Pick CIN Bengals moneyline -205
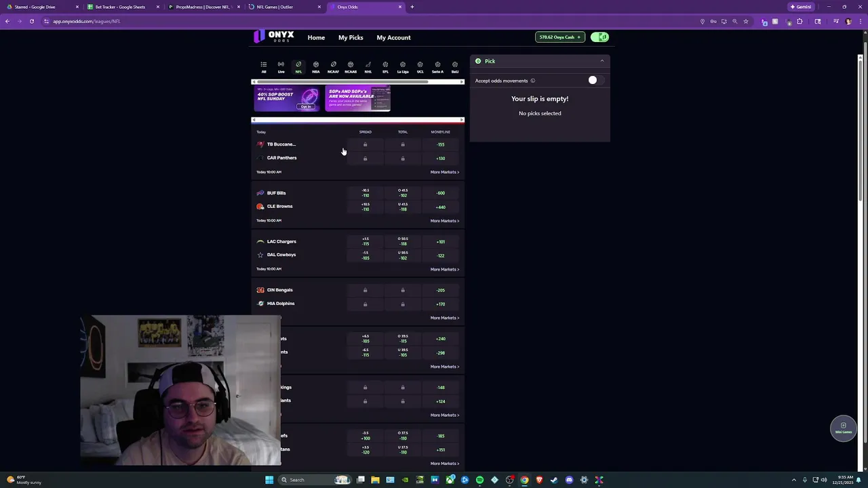868x488 pixels. [x=441, y=290]
